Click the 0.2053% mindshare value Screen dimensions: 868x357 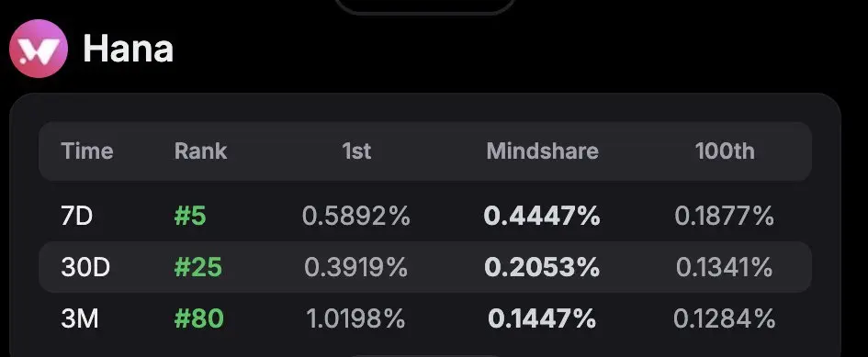coord(542,267)
